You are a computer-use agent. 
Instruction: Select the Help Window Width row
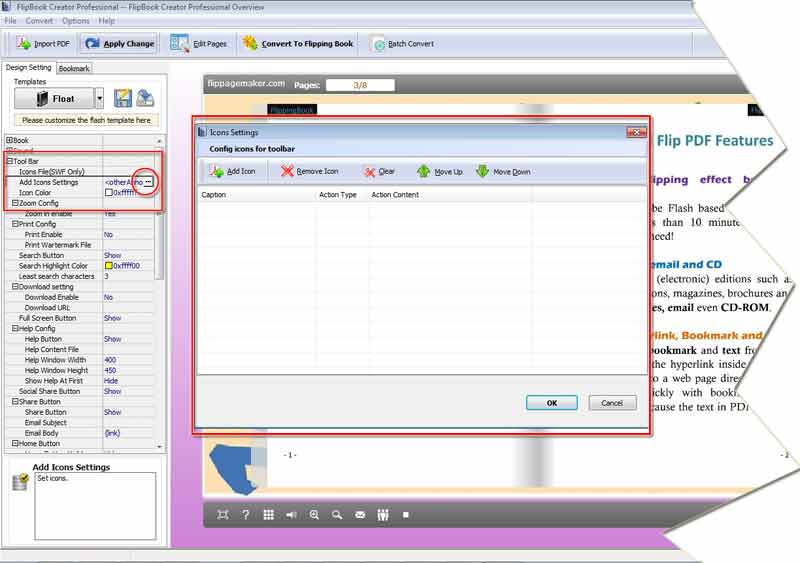(x=80, y=360)
